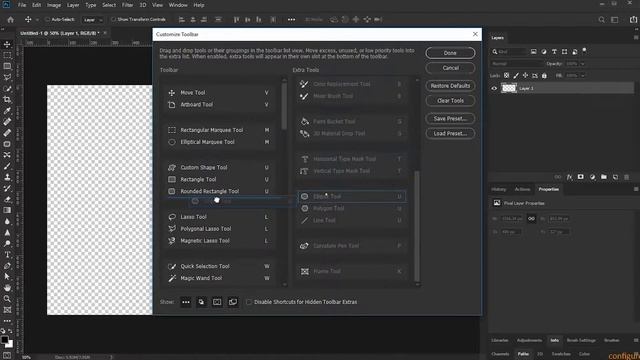Select the Layer 1 thumbnail
The width and height of the screenshot is (640, 360).
pos(509,88)
